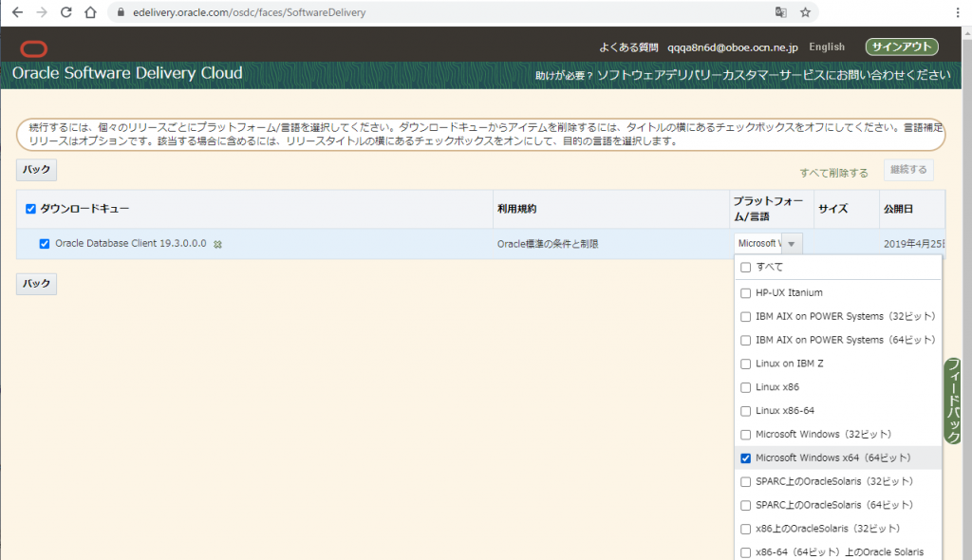Remove Oracle Database Client item icon
Screen dimensions: 972x560
(217, 245)
